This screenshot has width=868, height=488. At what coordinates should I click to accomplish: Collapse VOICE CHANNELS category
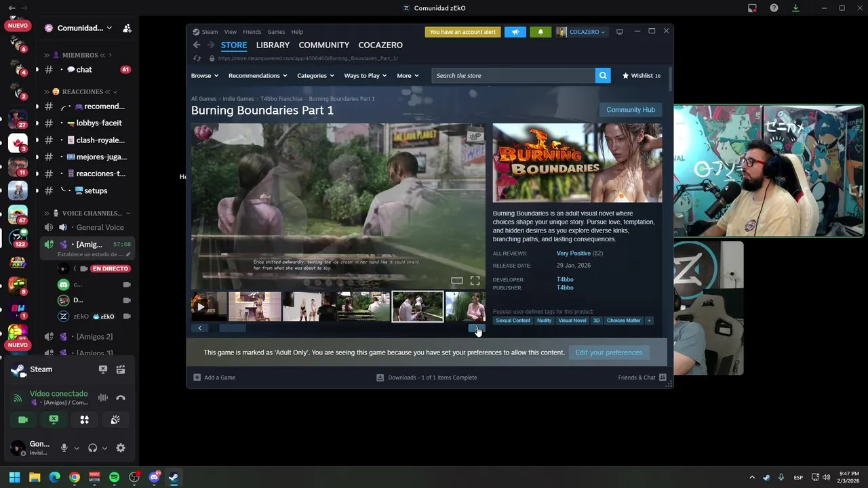click(87, 213)
